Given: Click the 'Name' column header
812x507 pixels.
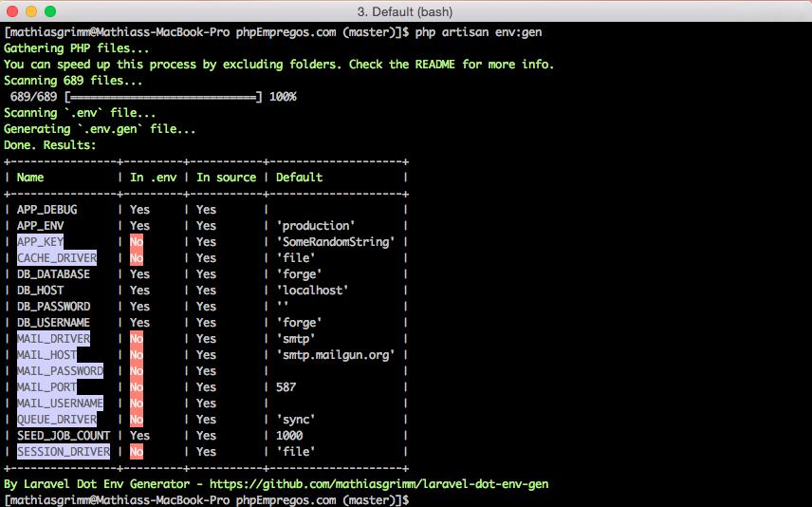Looking at the screenshot, I should [x=30, y=178].
